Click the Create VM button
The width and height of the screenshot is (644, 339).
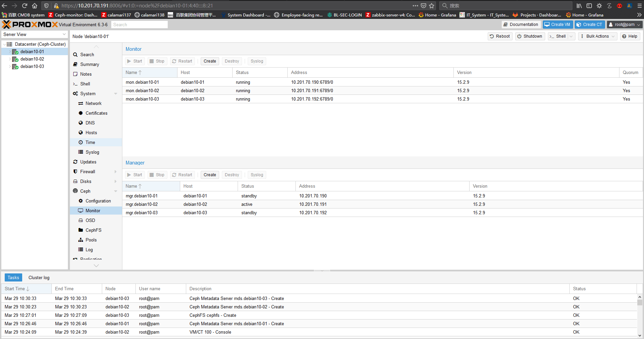pyautogui.click(x=558, y=25)
